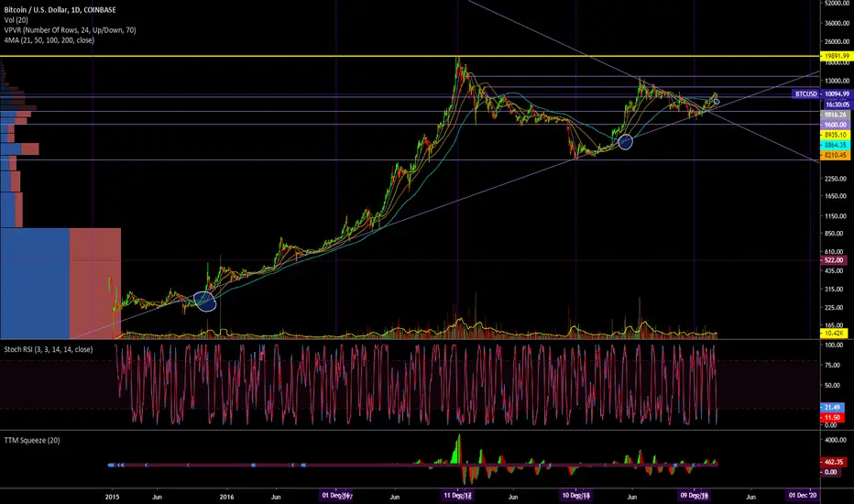This screenshot has height=504, width=854.
Task: Click the 52000.00 price axis tick
Action: pyautogui.click(x=837, y=4)
